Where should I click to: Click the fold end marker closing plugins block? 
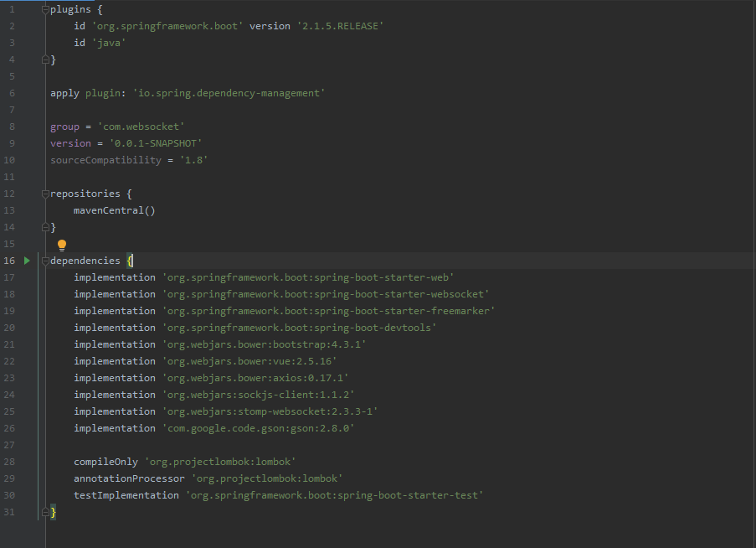tap(45, 59)
